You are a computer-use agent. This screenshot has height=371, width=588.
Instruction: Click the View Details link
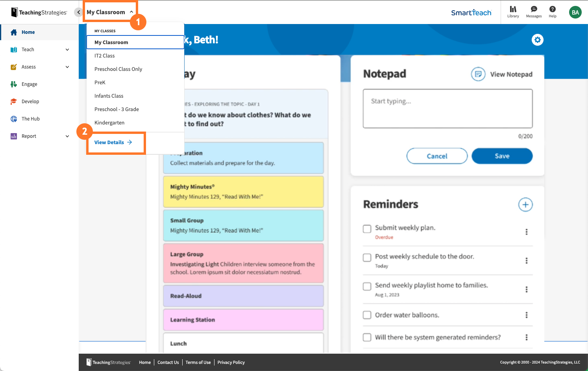point(113,143)
